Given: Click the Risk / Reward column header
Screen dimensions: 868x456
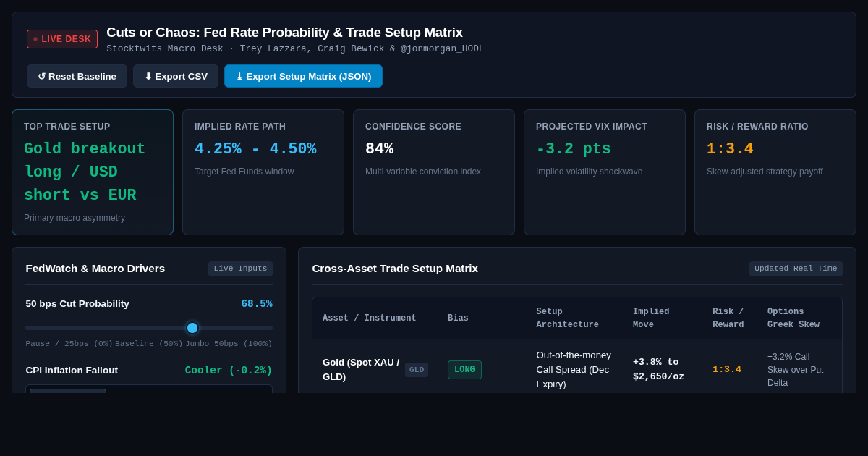Looking at the screenshot, I should 728,318.
